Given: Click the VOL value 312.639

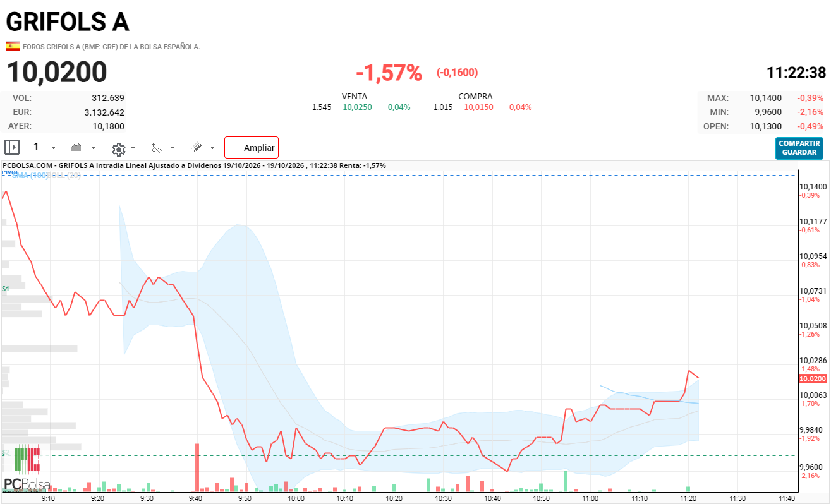Looking at the screenshot, I should tap(108, 98).
